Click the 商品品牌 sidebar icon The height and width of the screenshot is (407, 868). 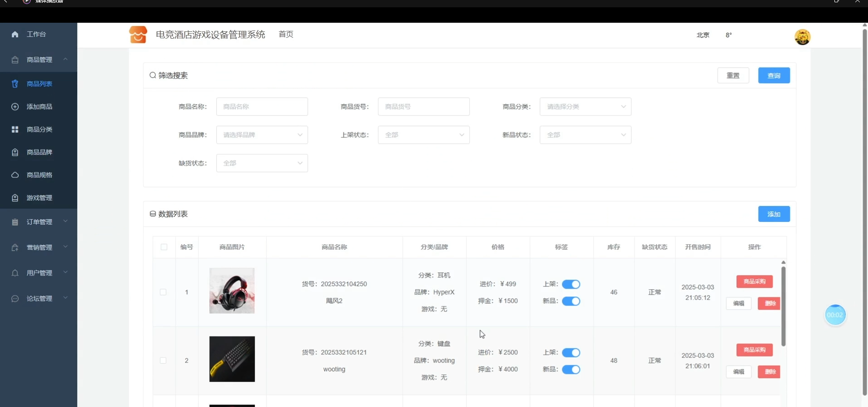[15, 152]
